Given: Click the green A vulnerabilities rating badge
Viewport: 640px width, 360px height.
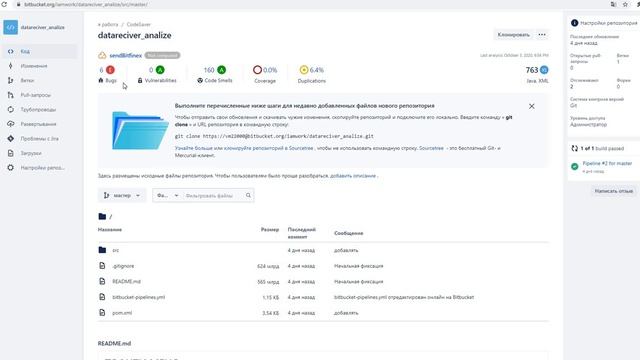Looking at the screenshot, I should [160, 70].
